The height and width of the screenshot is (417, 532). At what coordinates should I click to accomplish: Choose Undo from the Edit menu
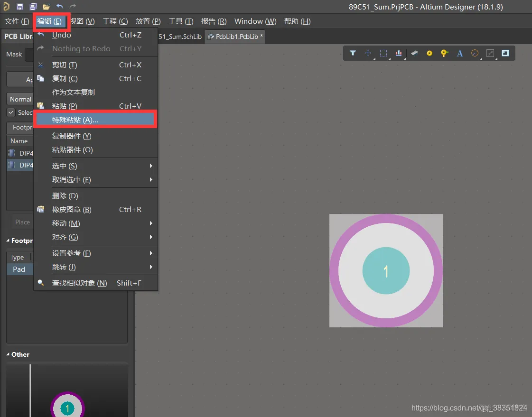96,35
